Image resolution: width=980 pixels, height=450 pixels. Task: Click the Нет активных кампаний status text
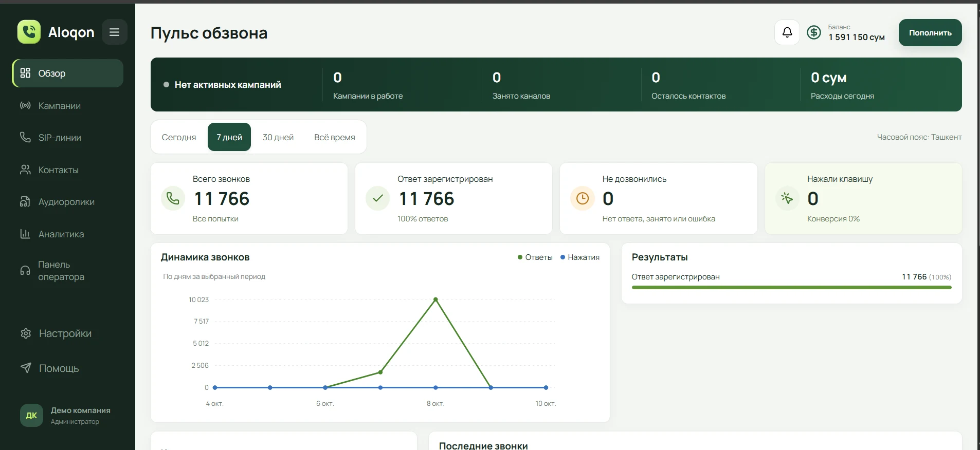[x=228, y=85]
